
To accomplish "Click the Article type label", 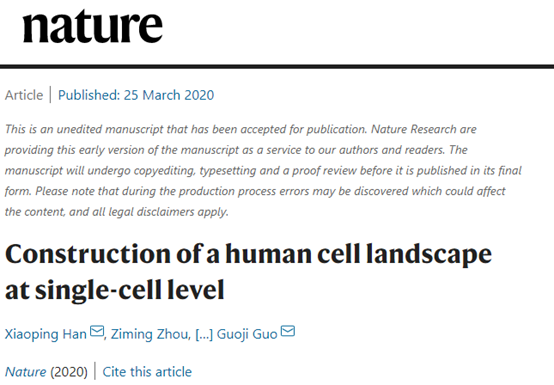I will [x=24, y=95].
